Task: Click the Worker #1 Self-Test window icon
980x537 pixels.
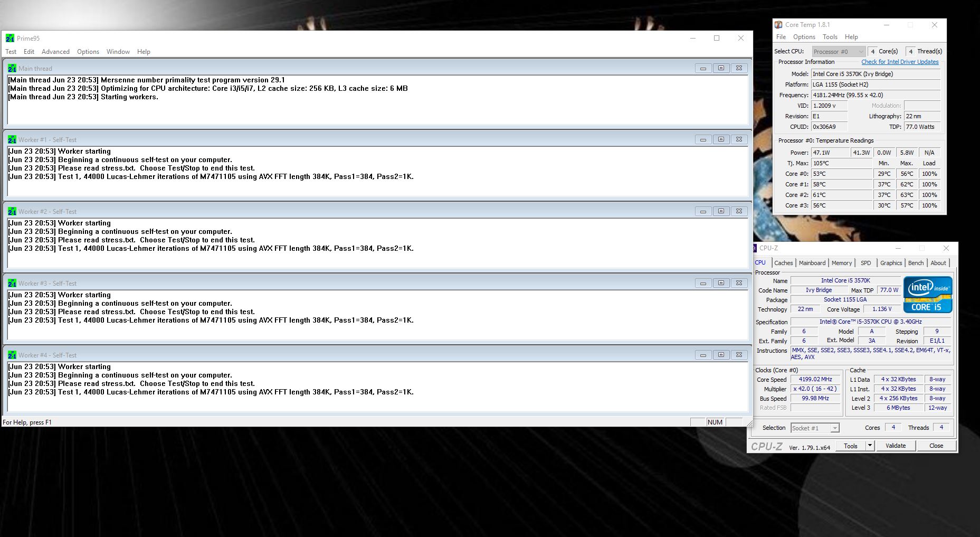Action: click(x=12, y=139)
